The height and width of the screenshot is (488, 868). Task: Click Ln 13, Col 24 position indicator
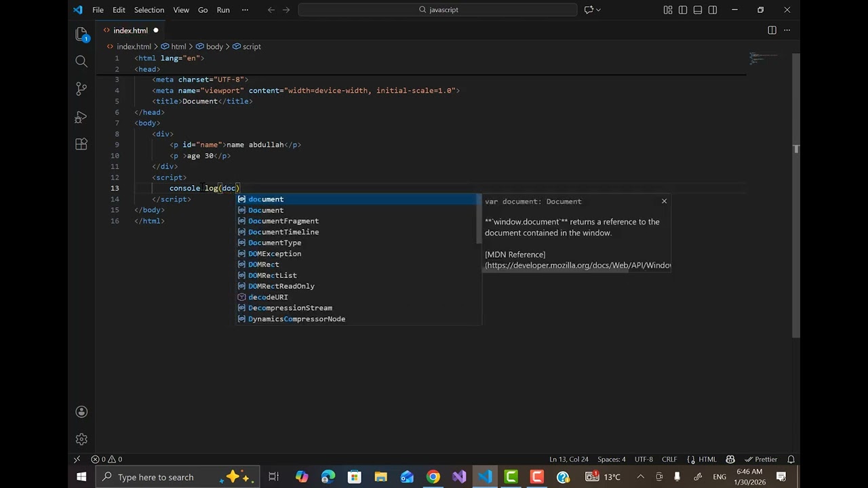(x=568, y=459)
